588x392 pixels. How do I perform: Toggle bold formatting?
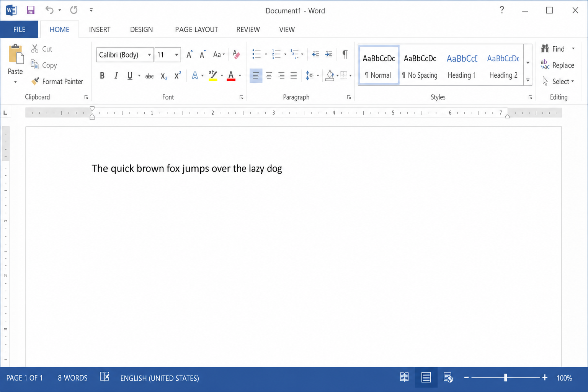(x=102, y=76)
